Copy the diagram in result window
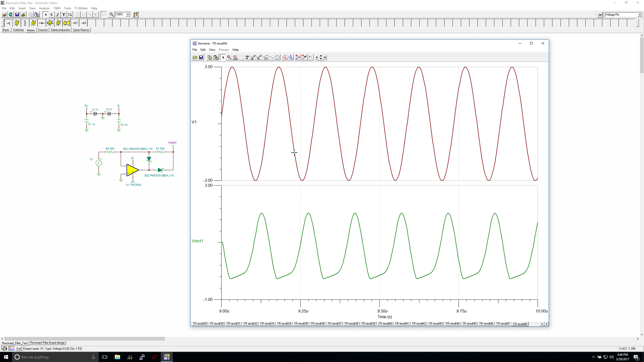Viewport: 644px width, 362px height. (209, 58)
